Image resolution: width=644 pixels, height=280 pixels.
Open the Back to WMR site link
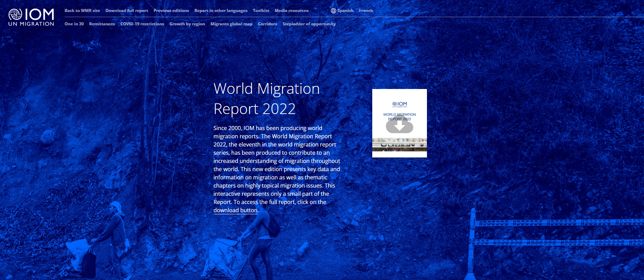(82, 11)
